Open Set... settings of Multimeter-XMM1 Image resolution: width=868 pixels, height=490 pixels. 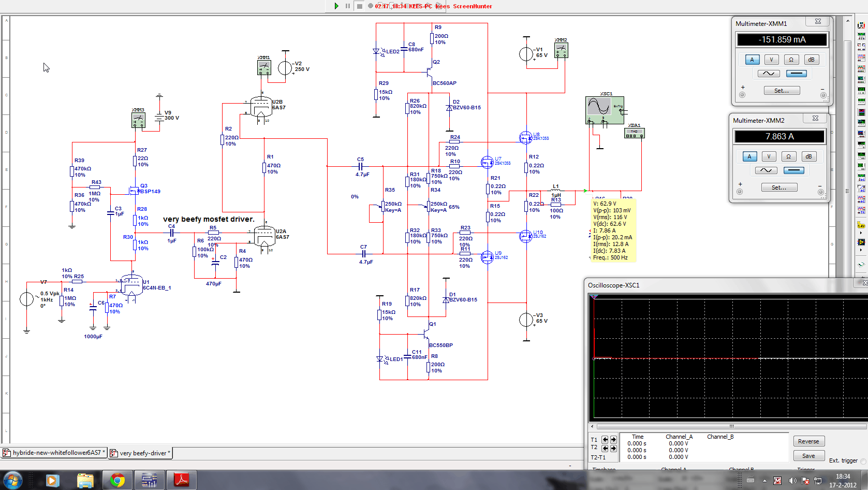click(x=782, y=91)
